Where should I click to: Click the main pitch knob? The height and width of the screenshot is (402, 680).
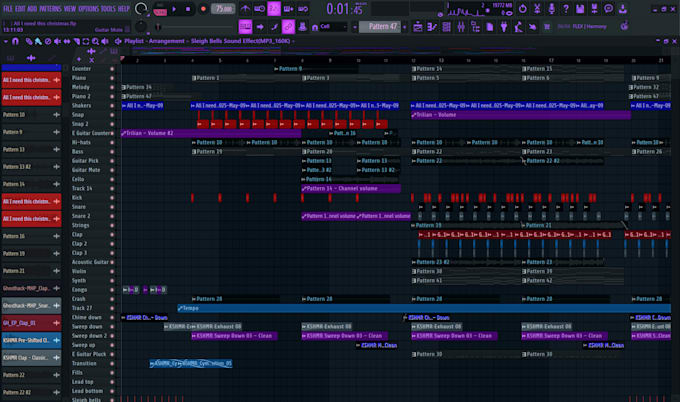(x=141, y=27)
